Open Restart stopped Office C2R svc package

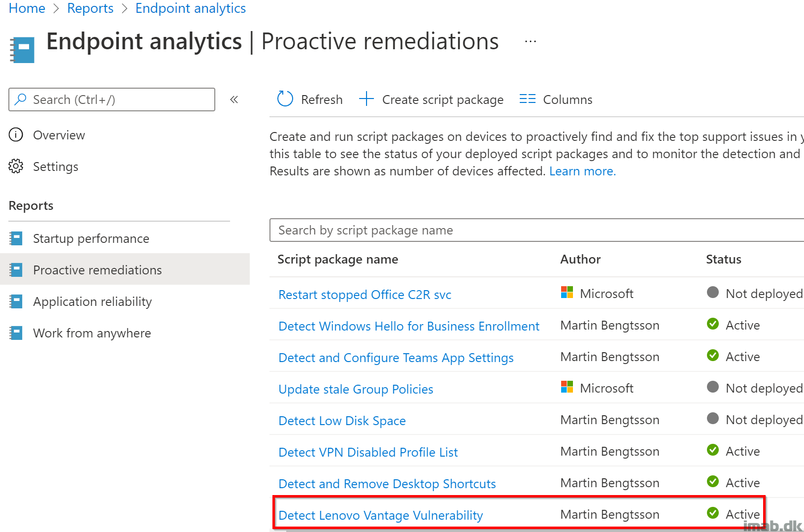pyautogui.click(x=365, y=295)
